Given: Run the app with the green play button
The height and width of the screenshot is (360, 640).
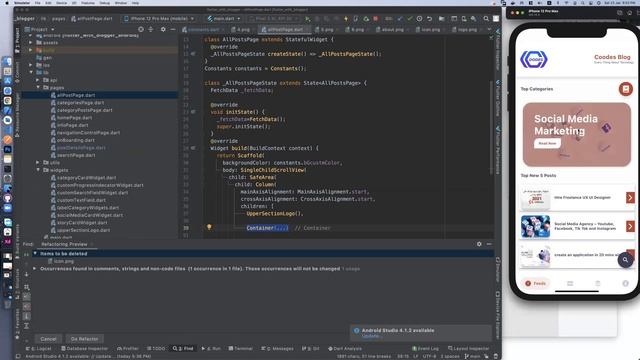Looking at the screenshot, I should (307, 19).
